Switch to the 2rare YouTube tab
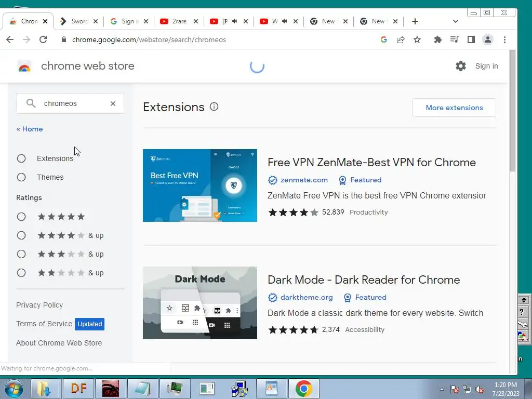532x399 pixels. pos(179,21)
